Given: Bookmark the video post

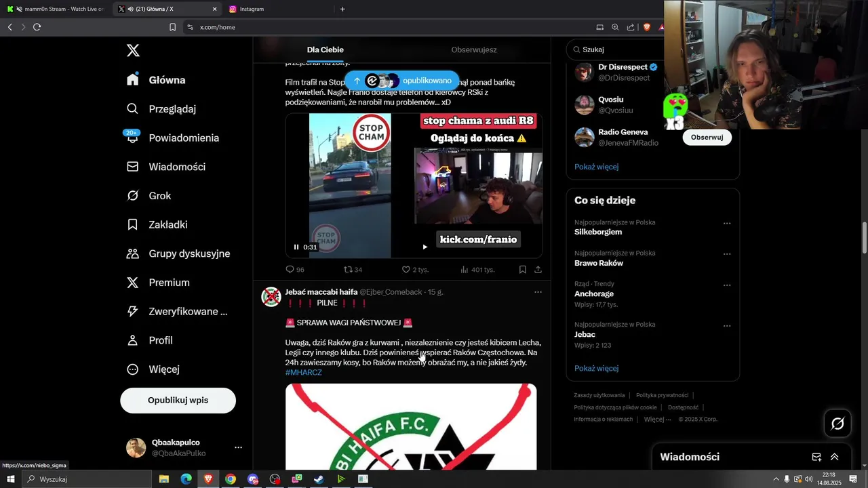Looking at the screenshot, I should (523, 269).
